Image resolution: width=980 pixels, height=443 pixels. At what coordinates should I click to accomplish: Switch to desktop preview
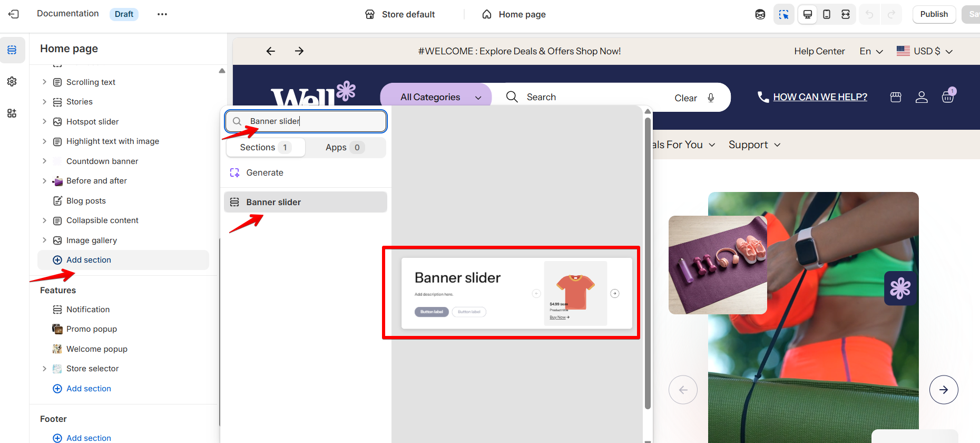[807, 14]
